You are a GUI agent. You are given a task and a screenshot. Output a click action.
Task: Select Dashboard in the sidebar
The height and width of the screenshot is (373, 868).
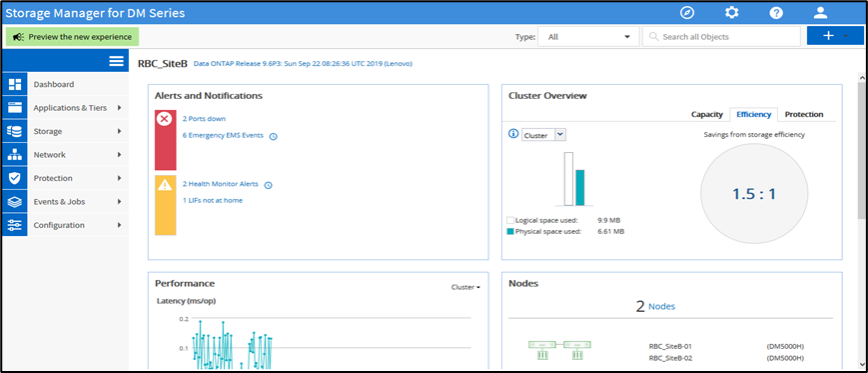tap(54, 85)
